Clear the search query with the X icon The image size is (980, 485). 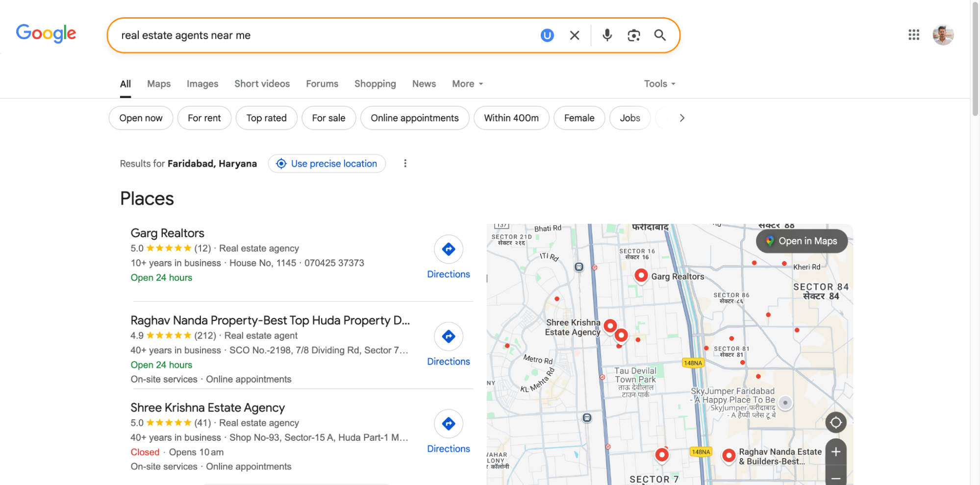(x=574, y=35)
